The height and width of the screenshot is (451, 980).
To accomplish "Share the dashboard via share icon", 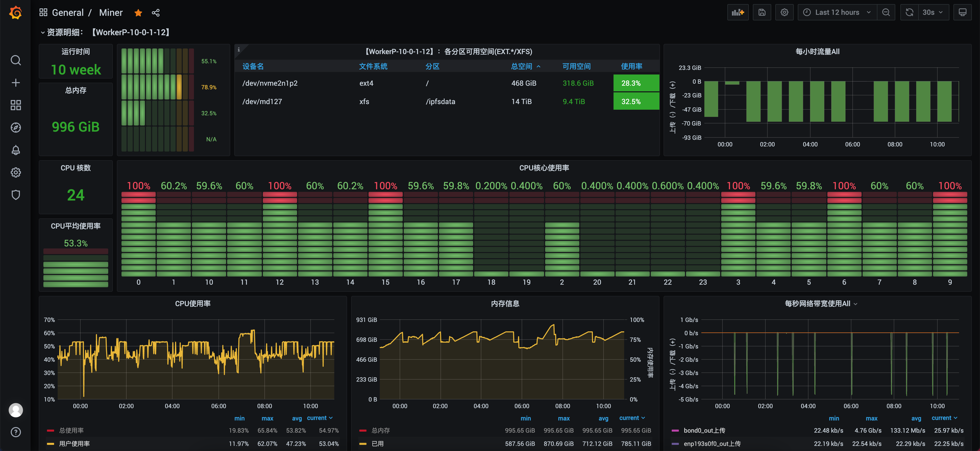I will coord(156,13).
